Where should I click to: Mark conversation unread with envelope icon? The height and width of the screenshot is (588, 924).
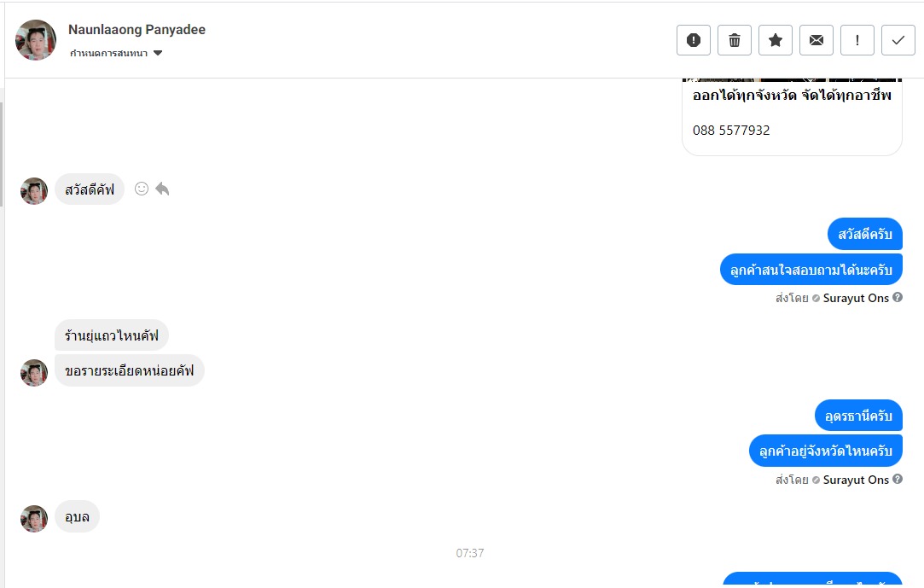pos(816,40)
